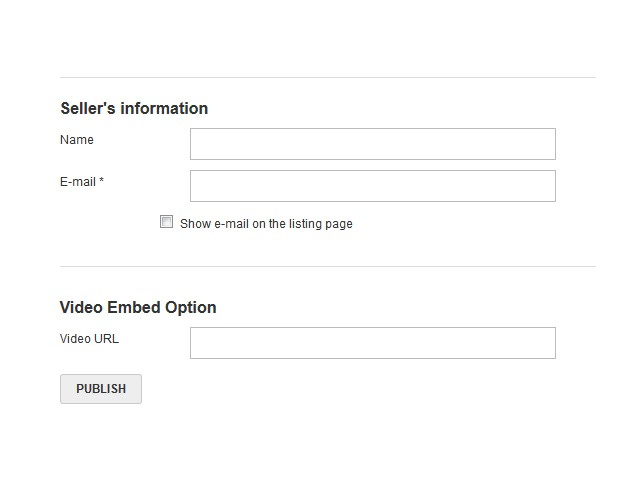Click the "Show e-mail on the listing page" label
Viewport: 640px width, 480px height.
point(266,224)
